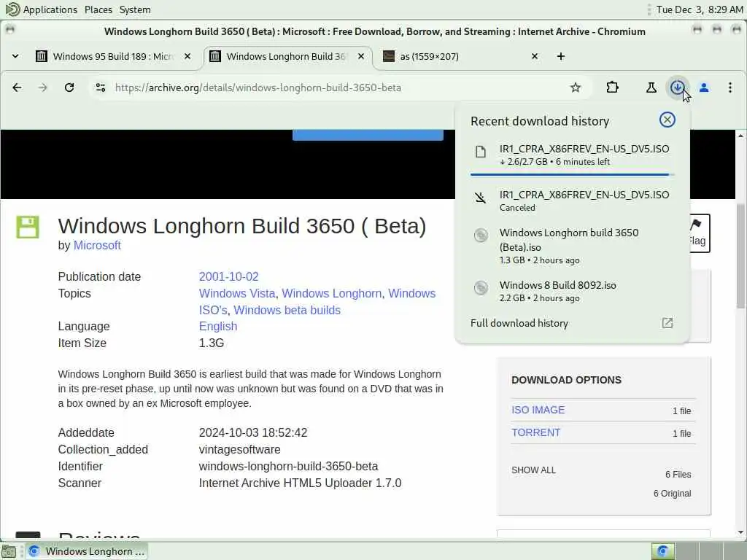Open the Places menu
This screenshot has width=747, height=560.
pos(98,9)
